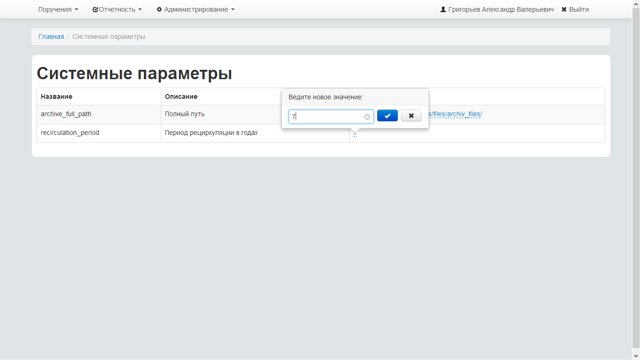Confirm new value with the checkmark button
This screenshot has height=364, width=640.
[x=387, y=116]
